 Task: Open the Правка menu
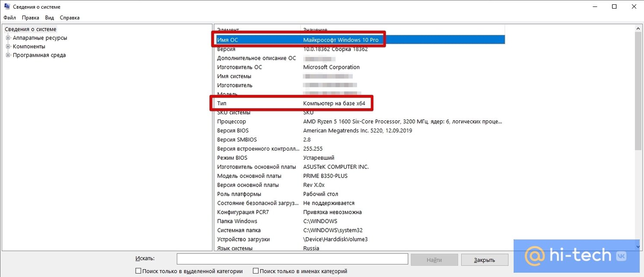coord(30,18)
